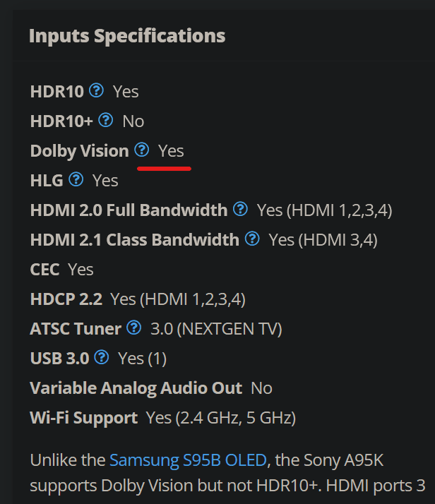Click the USB 3.0 question mark icon
The image size is (435, 504).
coord(102,357)
